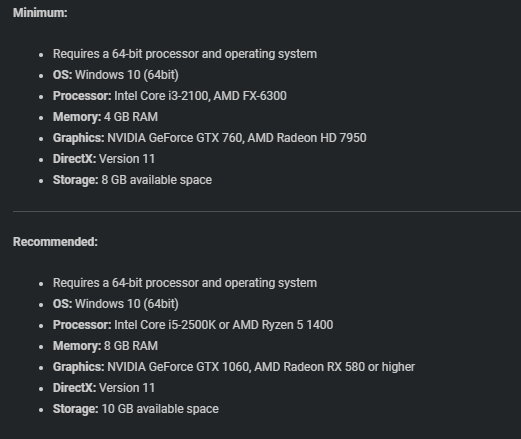The image size is (521, 439).
Task: Click the recommended 64-bit processor requirement line
Action: pyautogui.click(x=185, y=283)
